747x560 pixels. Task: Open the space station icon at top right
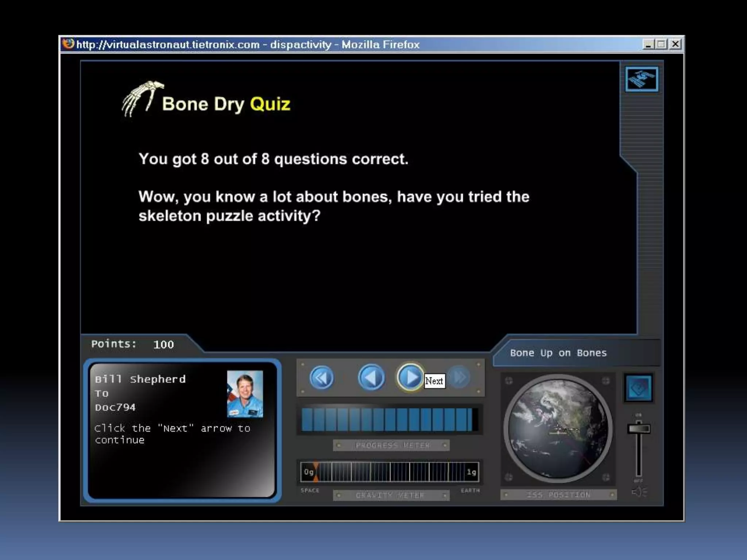pyautogui.click(x=642, y=79)
